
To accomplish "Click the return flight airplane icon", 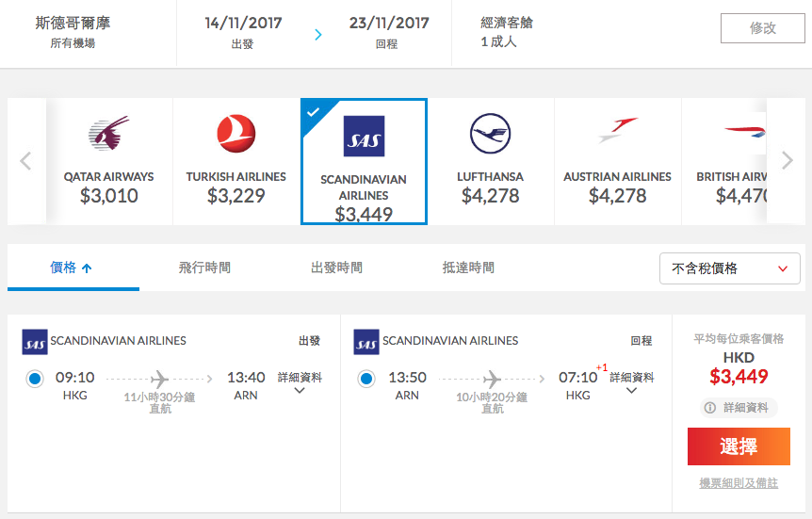I will click(x=492, y=380).
